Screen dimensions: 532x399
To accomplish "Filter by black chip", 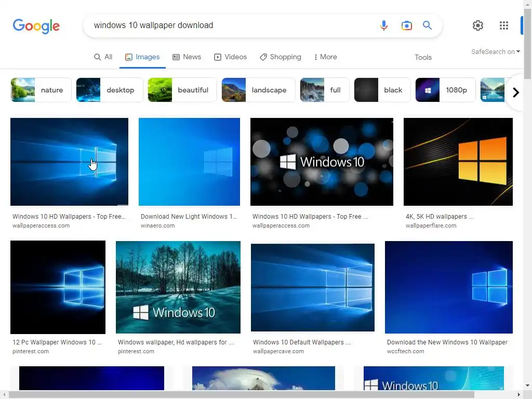I will pos(382,90).
